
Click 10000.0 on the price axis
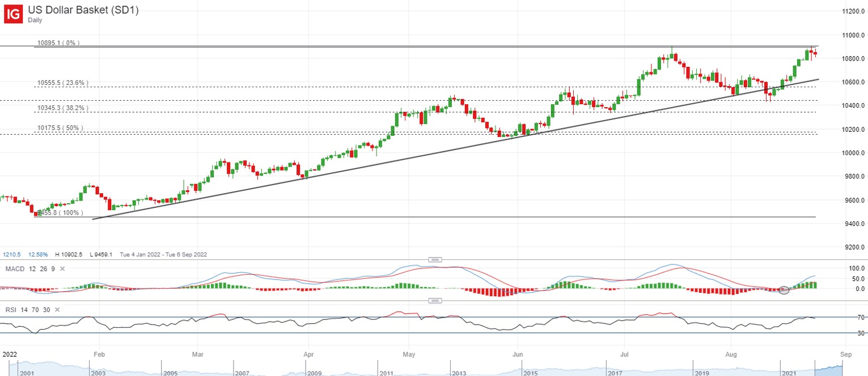[x=853, y=153]
